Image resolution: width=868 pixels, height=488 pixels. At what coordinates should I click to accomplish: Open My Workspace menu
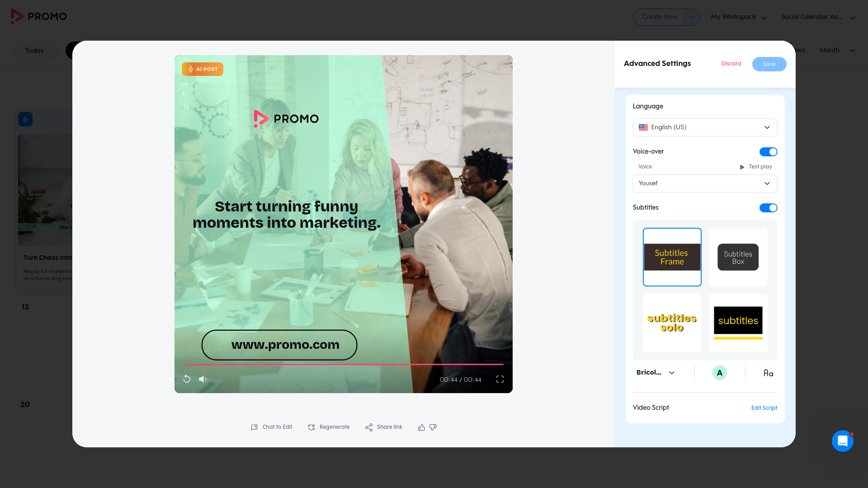[x=739, y=17]
